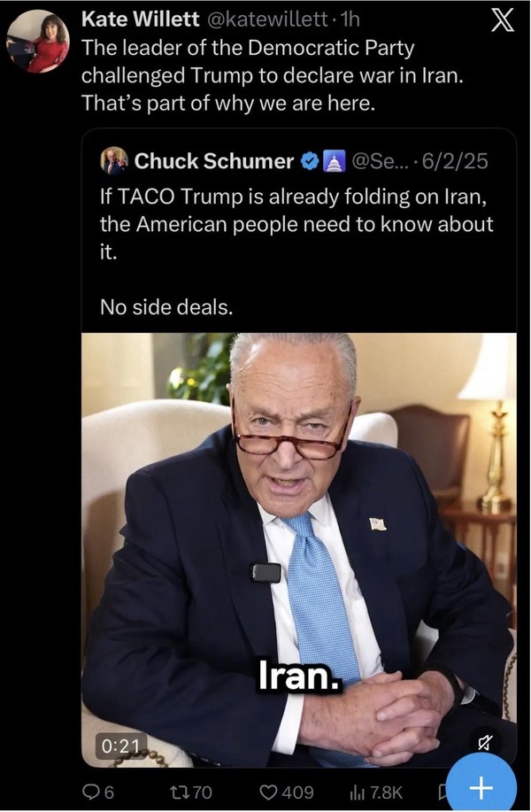The height and width of the screenshot is (812, 531).
Task: Click the reply comment icon
Action: pos(90,792)
